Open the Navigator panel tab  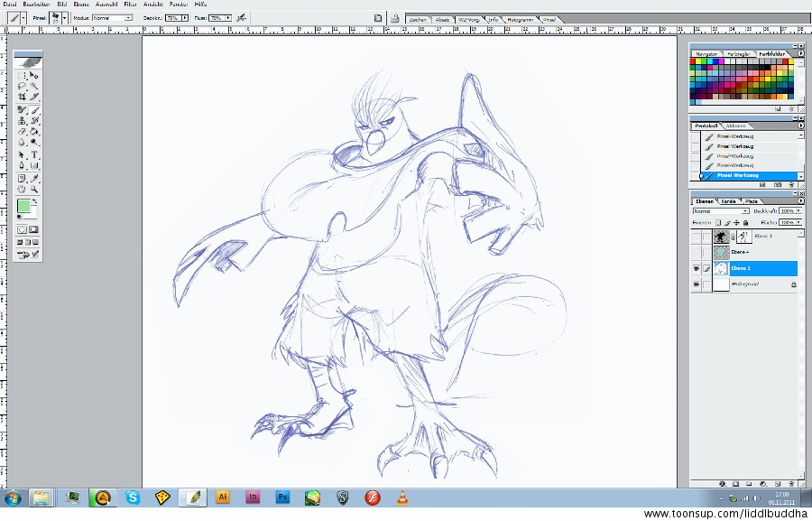tap(705, 54)
